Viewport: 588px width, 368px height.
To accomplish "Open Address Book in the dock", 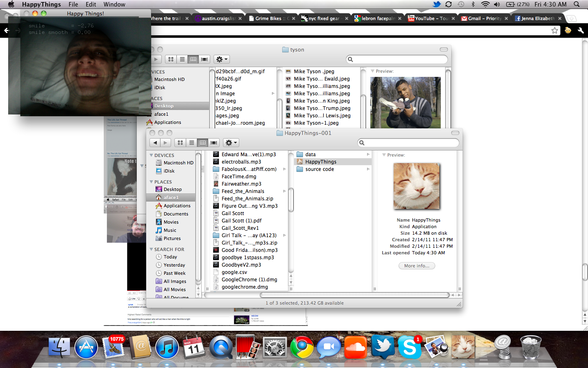I will click(x=140, y=348).
